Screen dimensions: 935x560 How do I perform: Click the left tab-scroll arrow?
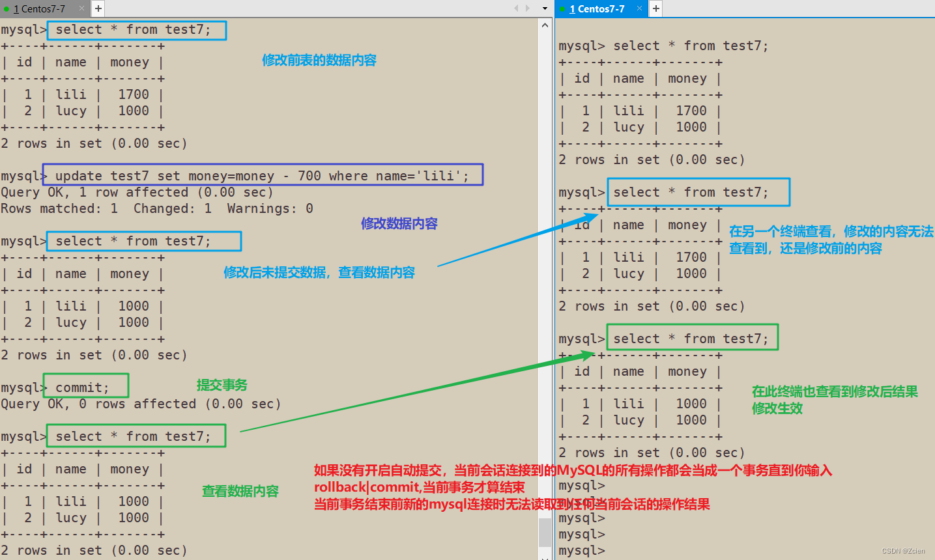pos(516,8)
